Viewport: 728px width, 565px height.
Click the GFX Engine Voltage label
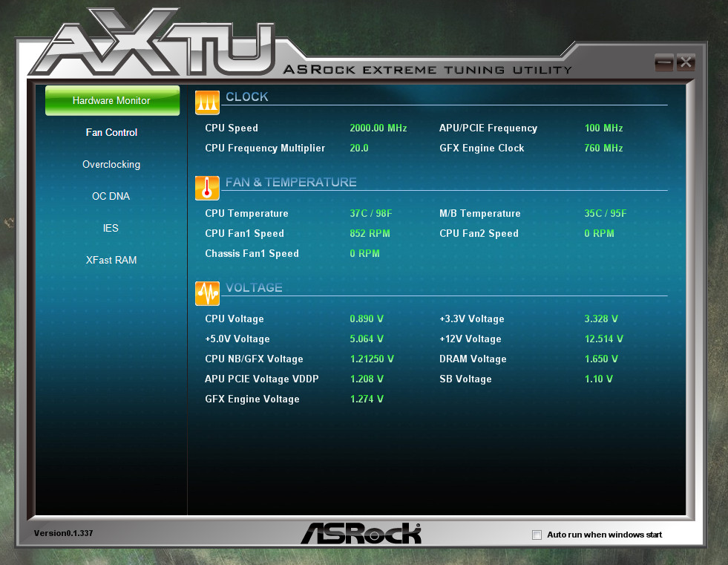point(252,399)
